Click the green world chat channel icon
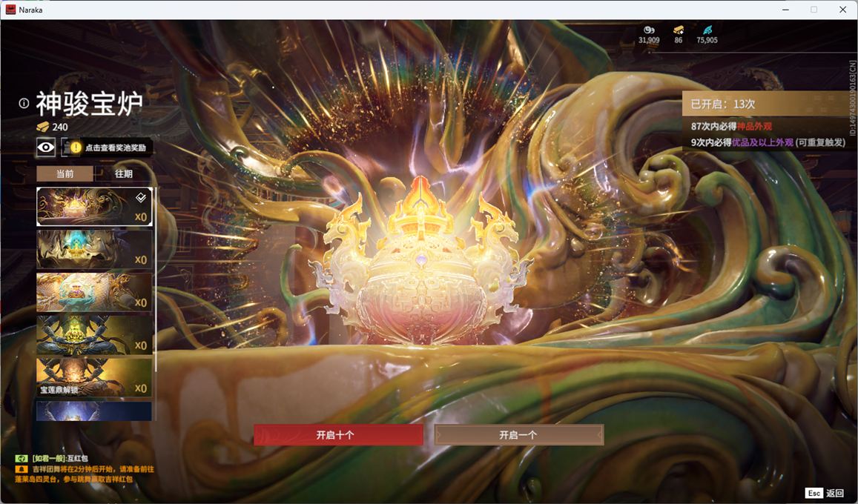This screenshot has width=858, height=504. tap(22, 458)
